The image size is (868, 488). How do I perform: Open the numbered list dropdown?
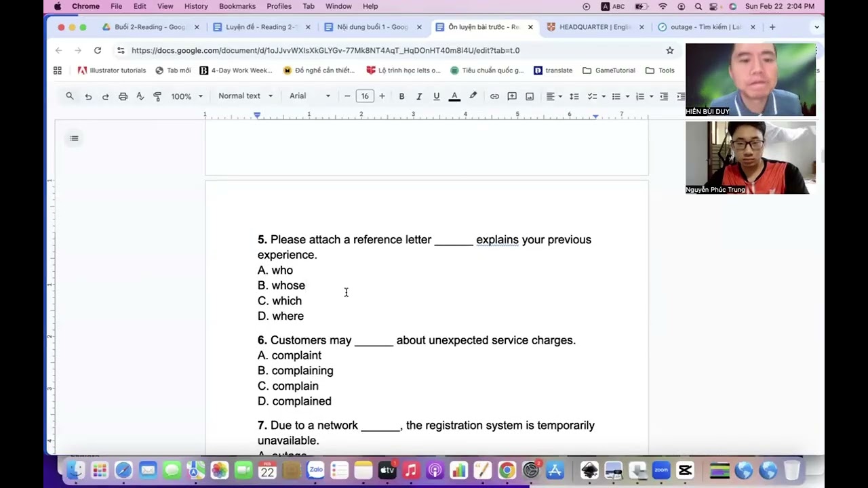tap(644, 96)
